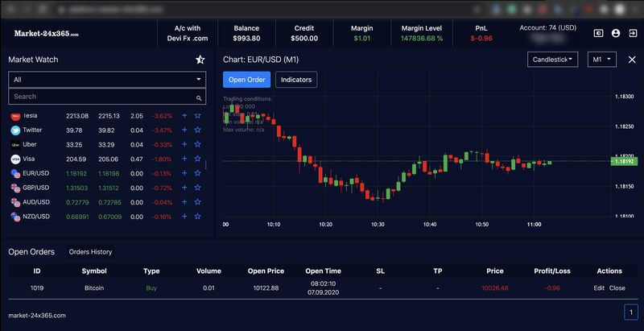The image size is (644, 331).
Task: Favorite Uber with its star icon
Action: coord(197,144)
